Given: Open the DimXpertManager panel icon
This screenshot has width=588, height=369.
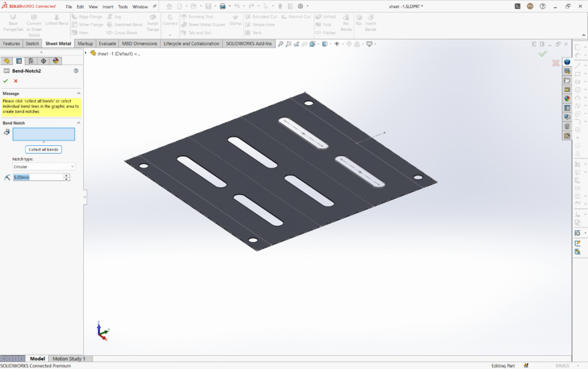Looking at the screenshot, I should (x=44, y=60).
